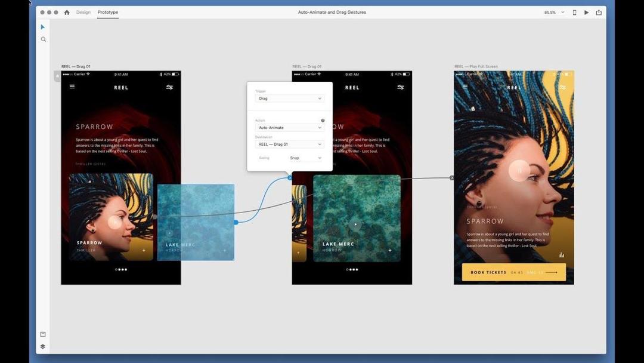Image resolution: width=644 pixels, height=363 pixels.
Task: Open the Layers panel icon
Action: (43, 346)
